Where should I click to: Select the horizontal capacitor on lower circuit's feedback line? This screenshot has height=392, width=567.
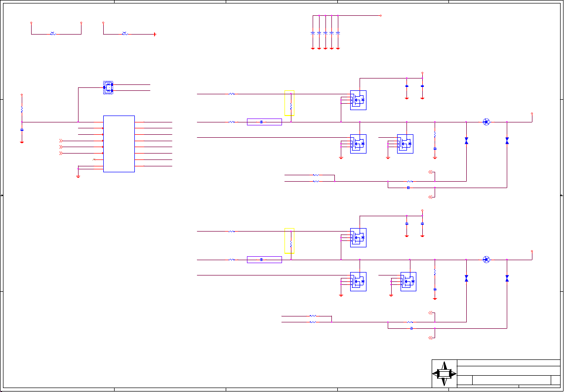[x=411, y=328]
